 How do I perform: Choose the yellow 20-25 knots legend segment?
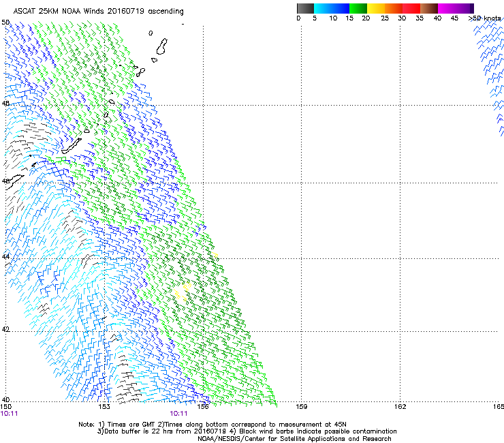(x=376, y=8)
